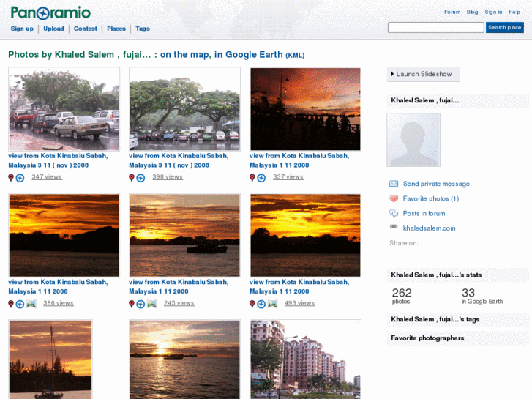Click the Search place button
Image resolution: width=532 pixels, height=399 pixels.
504,28
